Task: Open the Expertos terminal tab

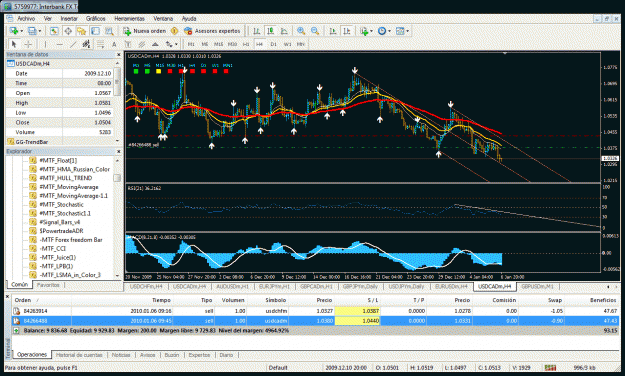Action: point(199,355)
